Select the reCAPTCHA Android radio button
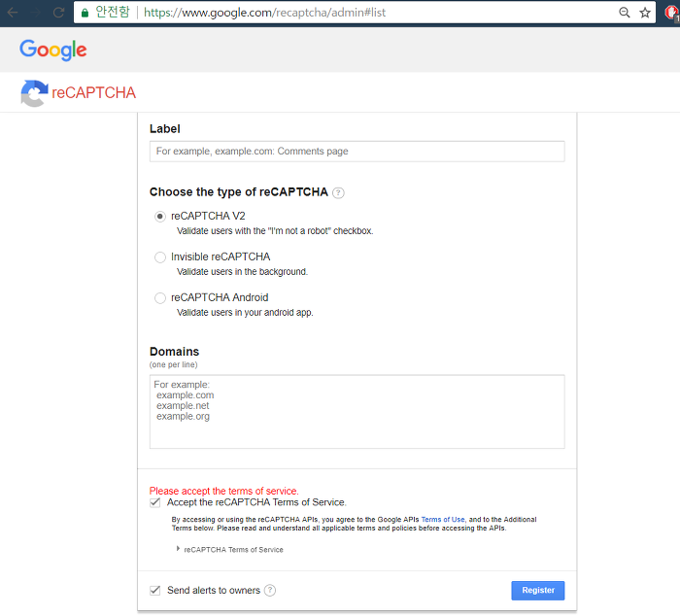Screen dimensions: 680x616 pos(160,298)
